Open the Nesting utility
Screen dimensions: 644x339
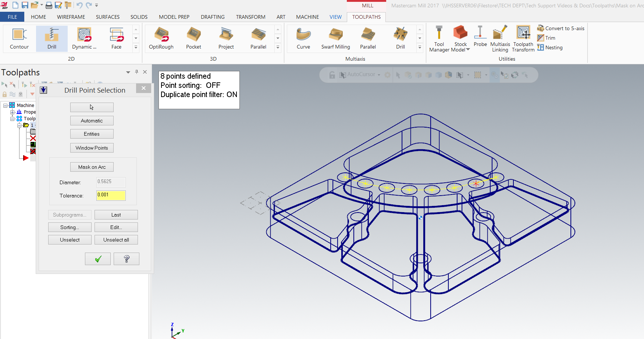pos(550,47)
